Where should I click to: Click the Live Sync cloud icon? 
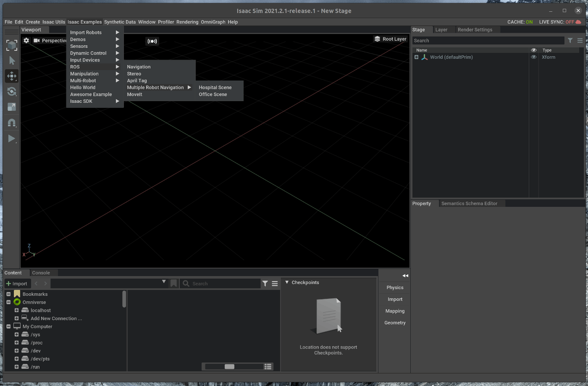[578, 22]
